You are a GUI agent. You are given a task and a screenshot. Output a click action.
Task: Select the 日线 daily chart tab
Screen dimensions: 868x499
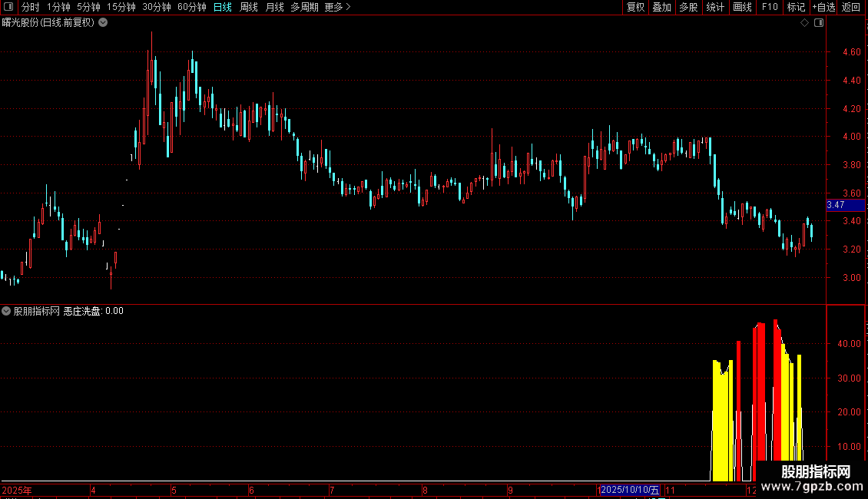(x=223, y=7)
